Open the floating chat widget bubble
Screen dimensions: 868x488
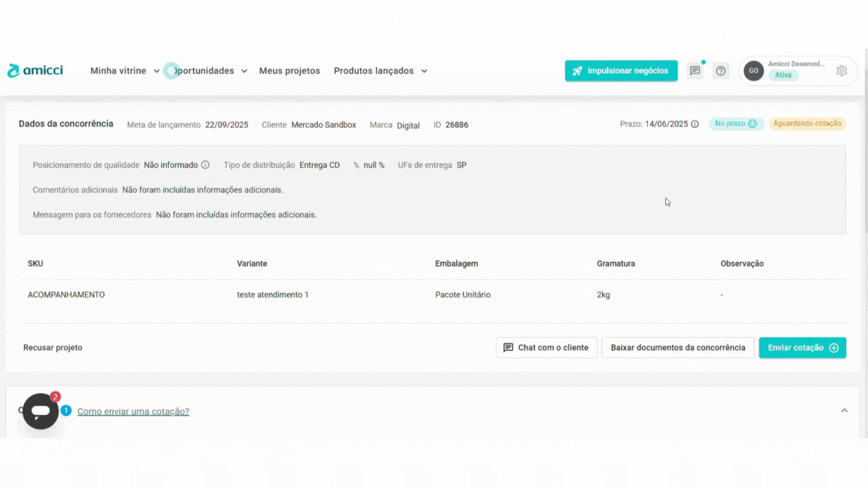pyautogui.click(x=40, y=411)
